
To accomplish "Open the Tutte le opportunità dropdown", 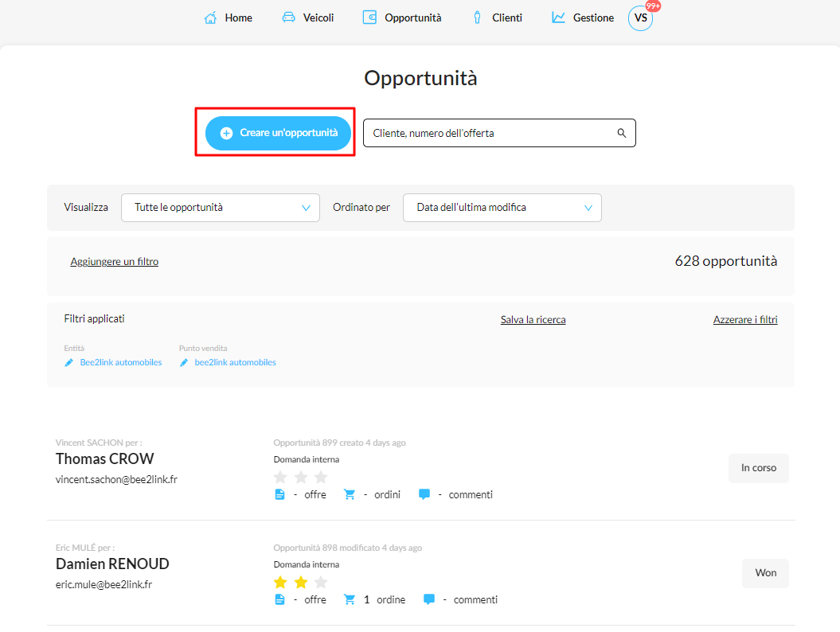I will tap(221, 208).
